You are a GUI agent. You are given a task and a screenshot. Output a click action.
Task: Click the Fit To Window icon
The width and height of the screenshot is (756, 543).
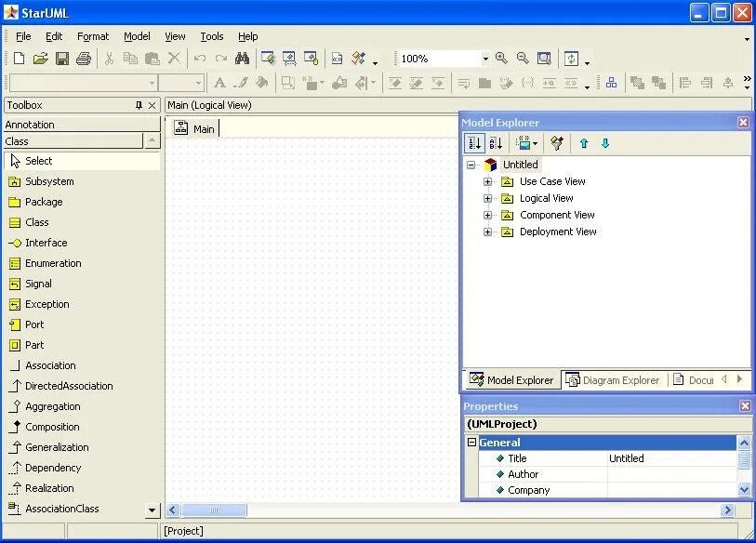pyautogui.click(x=544, y=59)
